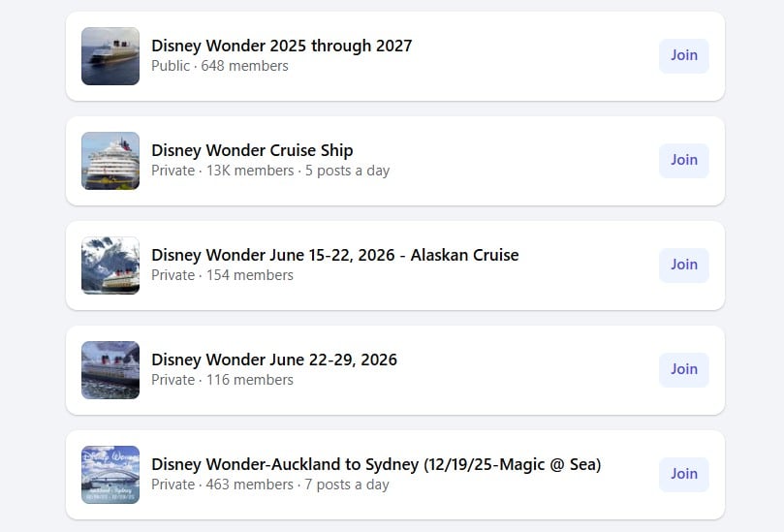Join the Auckland to Sydney group
This screenshot has height=532, width=784.
[x=683, y=474]
